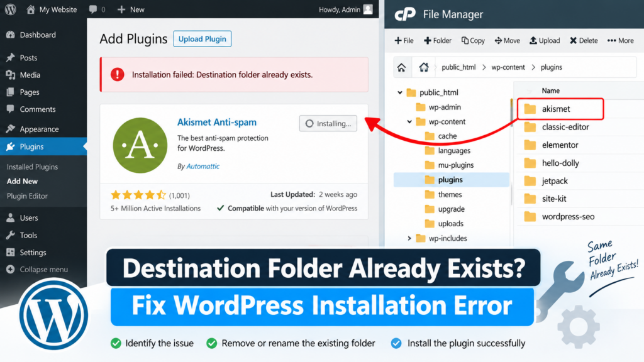The width and height of the screenshot is (644, 362).
Task: Click the filled home icon in breadcrumb
Action: (x=401, y=67)
